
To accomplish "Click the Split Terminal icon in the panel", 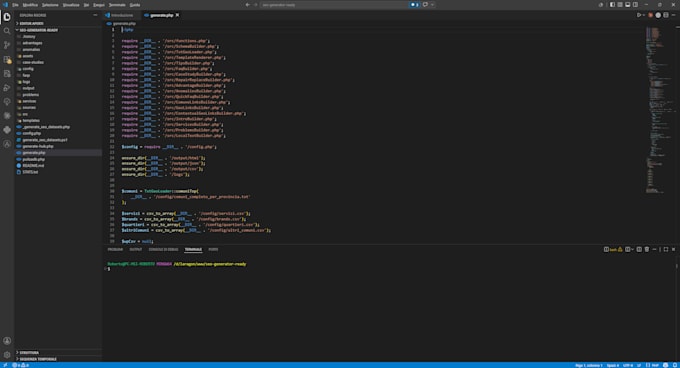I will click(639, 249).
